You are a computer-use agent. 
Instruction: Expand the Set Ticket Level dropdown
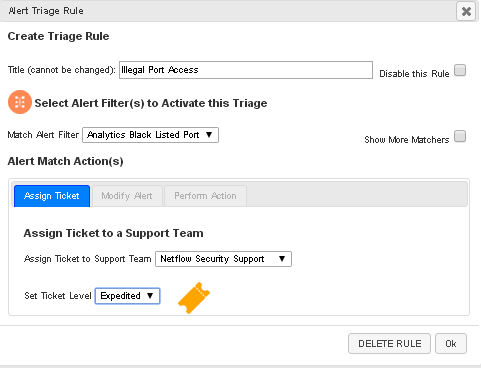pos(127,296)
